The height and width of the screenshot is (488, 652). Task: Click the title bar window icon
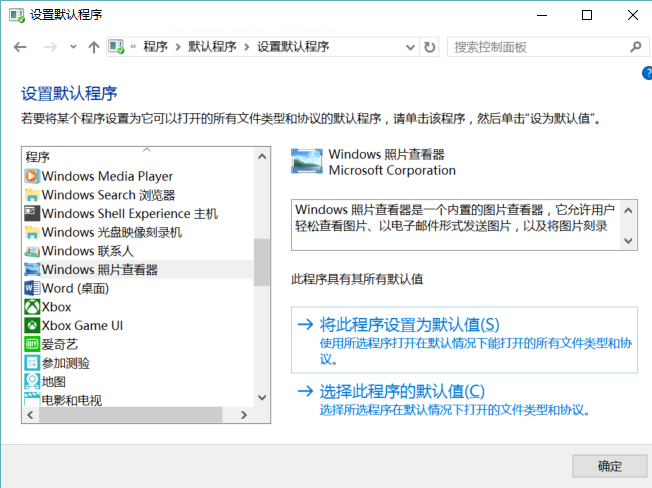coord(17,15)
